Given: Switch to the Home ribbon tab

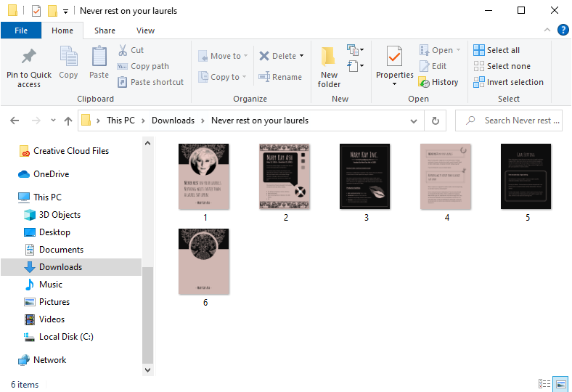Looking at the screenshot, I should [62, 30].
